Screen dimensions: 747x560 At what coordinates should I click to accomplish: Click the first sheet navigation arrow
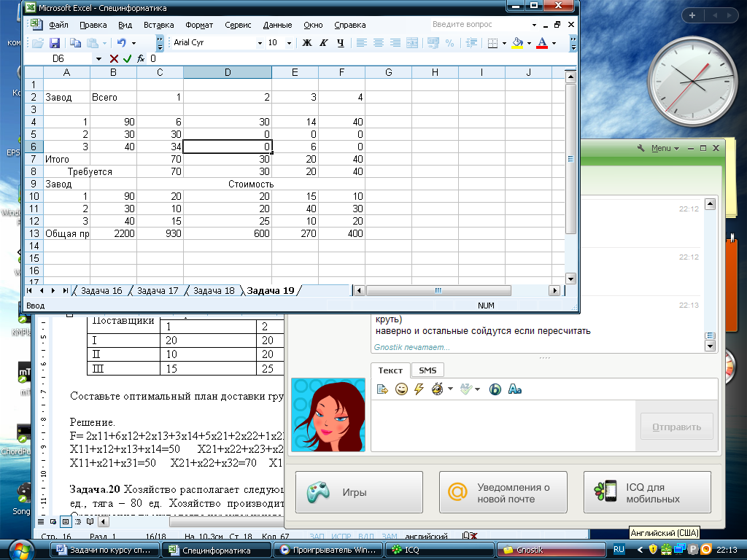[29, 290]
